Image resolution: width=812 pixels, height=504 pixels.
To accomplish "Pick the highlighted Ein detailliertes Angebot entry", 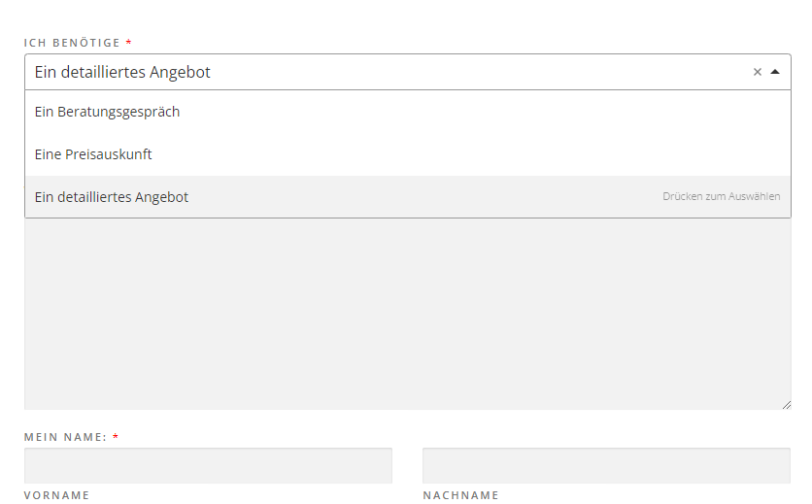I will 408,197.
